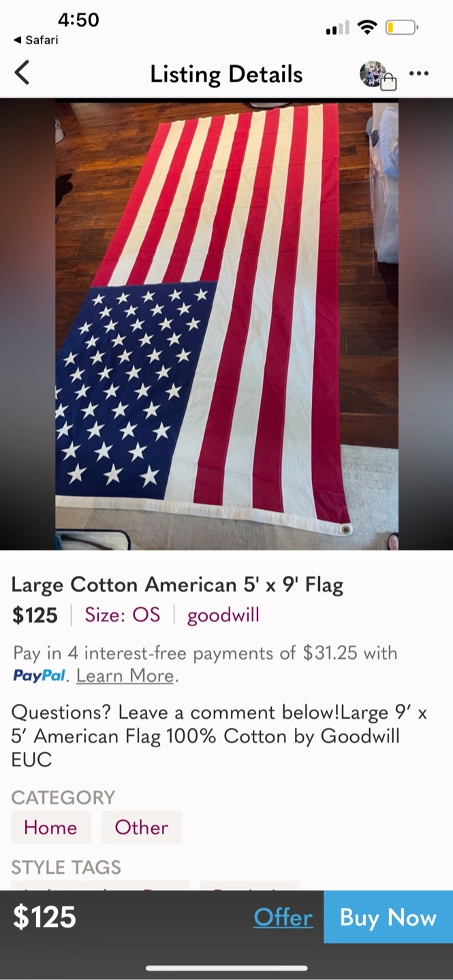Select the Other category tag
Screen dimensions: 453x980
[142, 828]
